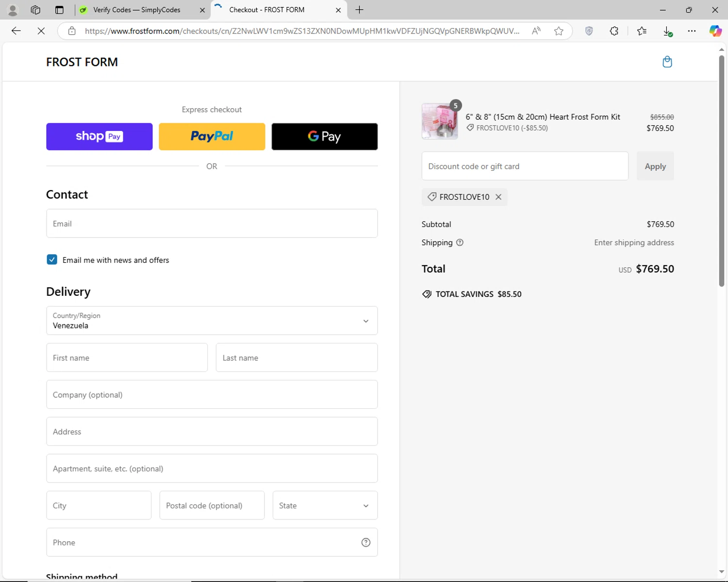This screenshot has height=582, width=728.
Task: Close the Checkout FROST FORM tab
Action: [338, 10]
